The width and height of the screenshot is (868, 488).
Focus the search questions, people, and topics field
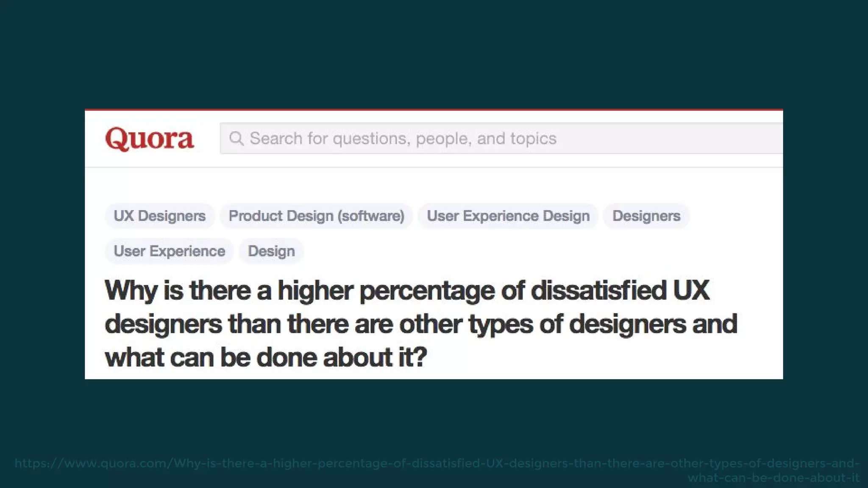(x=501, y=139)
